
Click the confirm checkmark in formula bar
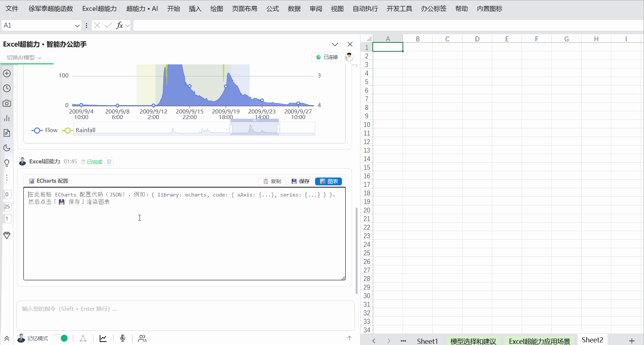[x=108, y=25]
